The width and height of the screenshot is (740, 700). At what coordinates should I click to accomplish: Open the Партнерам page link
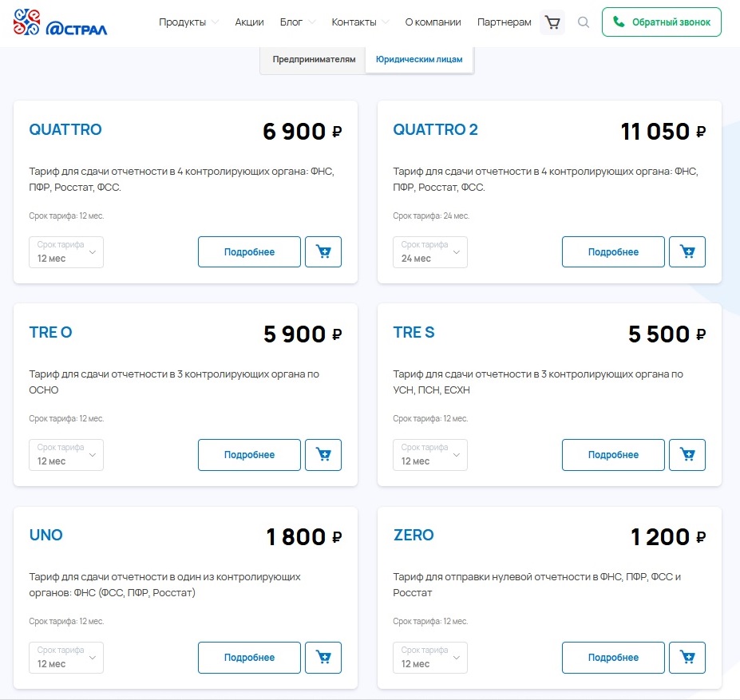pos(504,22)
